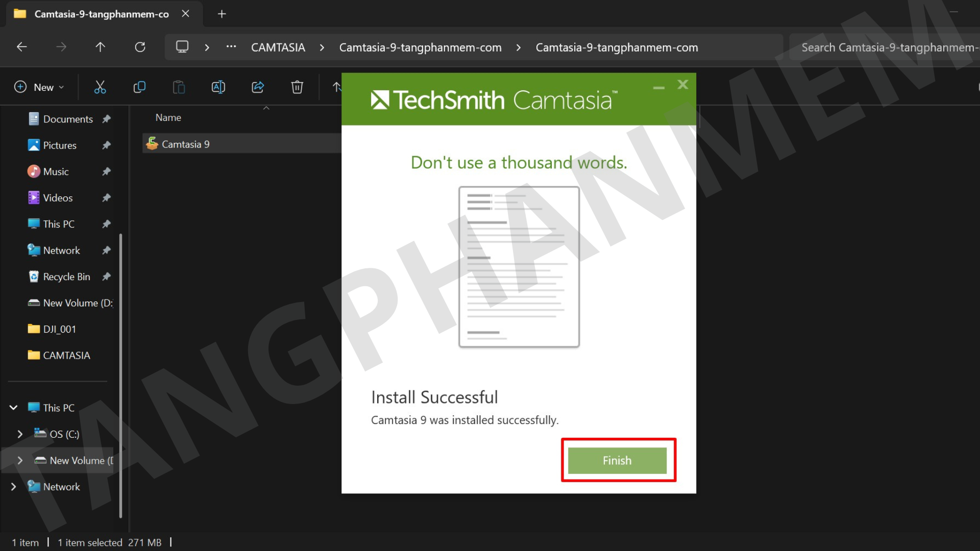Close the Camtasia-9-tangphanmem-co tab
Viewport: 980px width, 551px height.
186,14
